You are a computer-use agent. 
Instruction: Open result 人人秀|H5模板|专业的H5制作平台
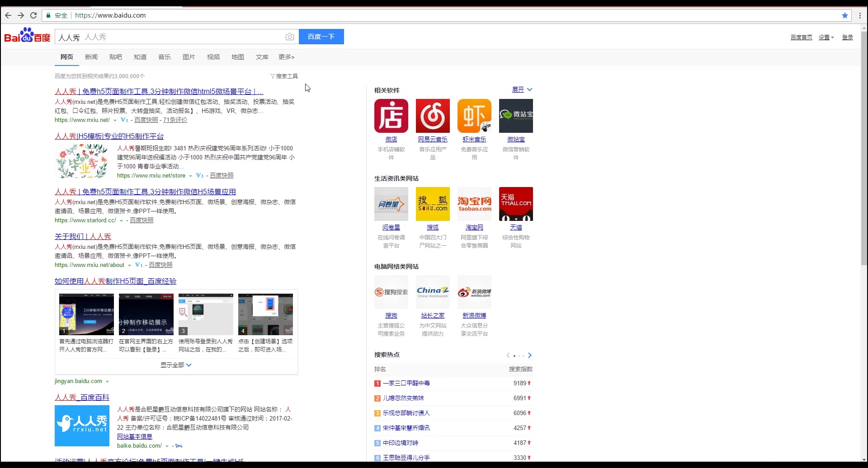[109, 136]
